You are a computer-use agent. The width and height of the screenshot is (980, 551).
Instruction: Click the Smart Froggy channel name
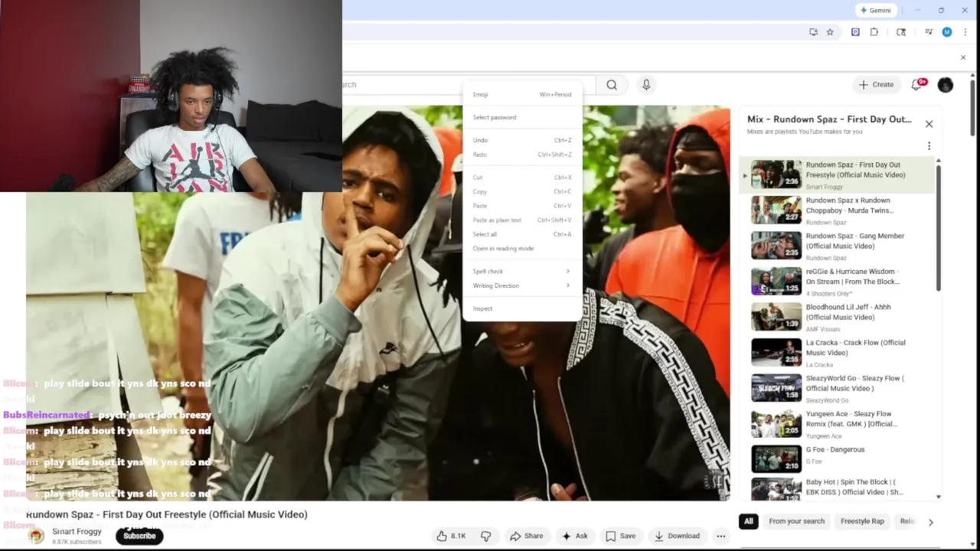pyautogui.click(x=77, y=532)
